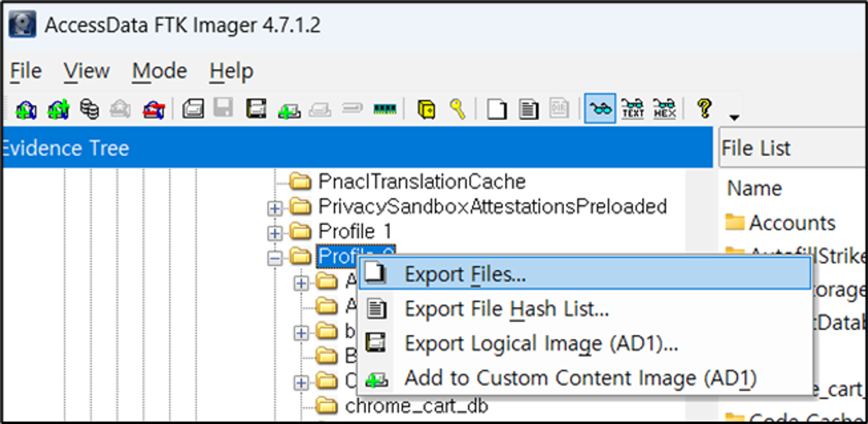Click the Export File Hash List toolbar icon
Image resolution: width=868 pixels, height=424 pixels.
point(528,109)
